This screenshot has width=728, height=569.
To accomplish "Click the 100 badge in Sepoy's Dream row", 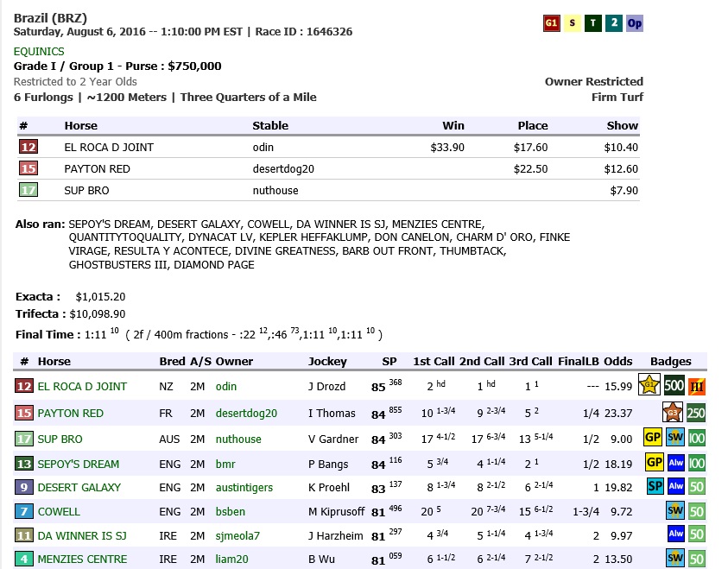I will (x=696, y=463).
